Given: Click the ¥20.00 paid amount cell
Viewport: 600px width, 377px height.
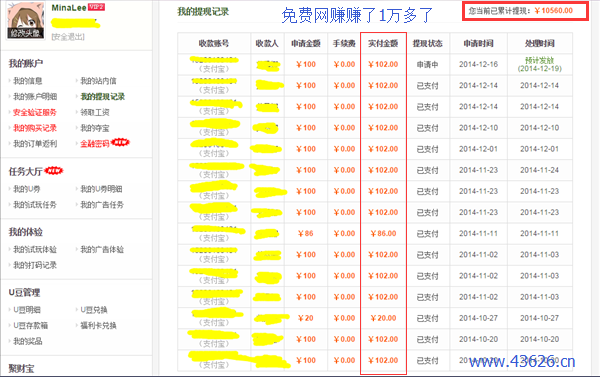Looking at the screenshot, I should click(383, 318).
